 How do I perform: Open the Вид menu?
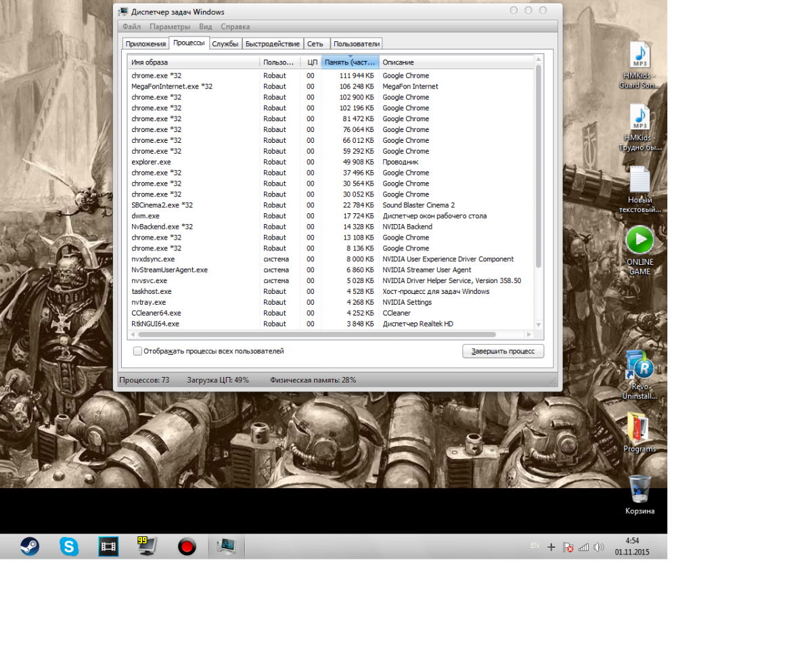(206, 26)
